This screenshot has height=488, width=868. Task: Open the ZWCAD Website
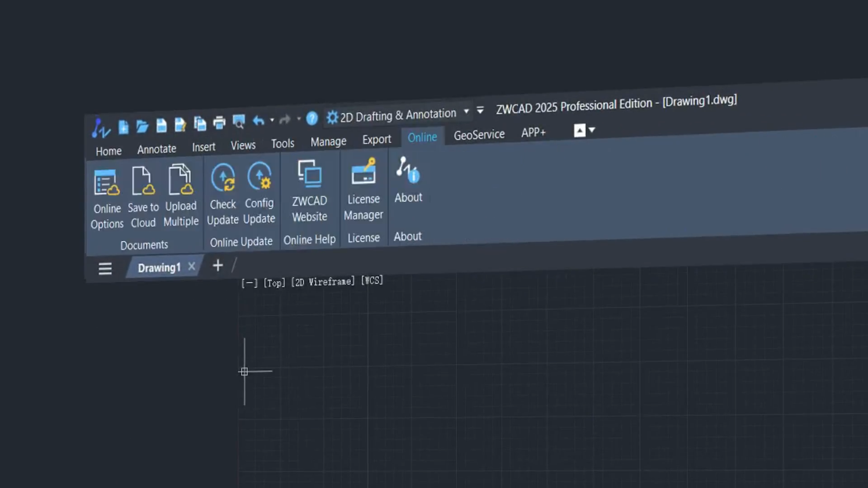310,191
